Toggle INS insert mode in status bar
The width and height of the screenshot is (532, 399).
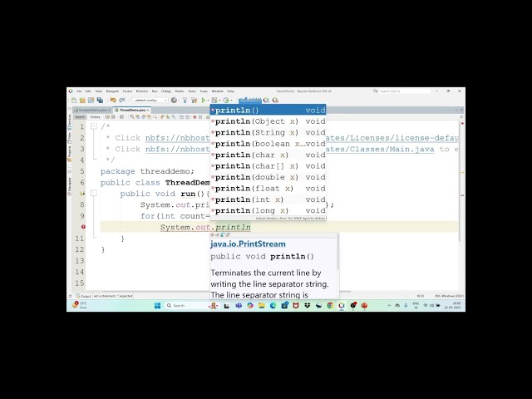click(437, 296)
